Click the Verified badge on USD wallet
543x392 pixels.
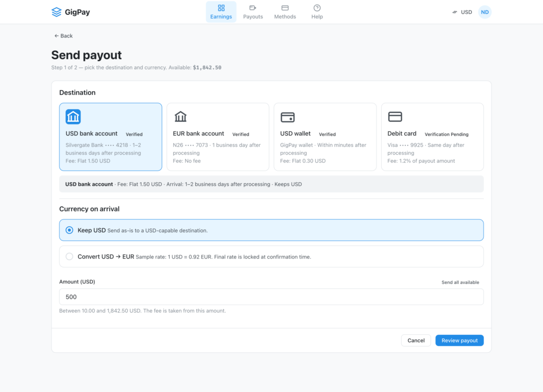327,134
